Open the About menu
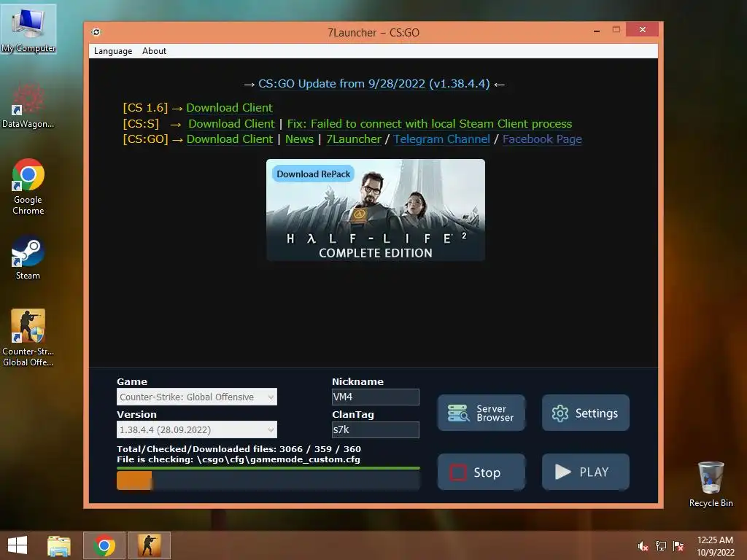Viewport: 747px width, 560px height. coord(155,51)
